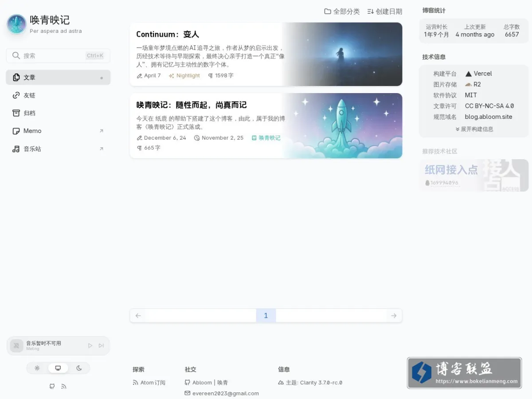532x399 pixels.
Task: Click the 全部分类 folder icon
Action: (328, 12)
